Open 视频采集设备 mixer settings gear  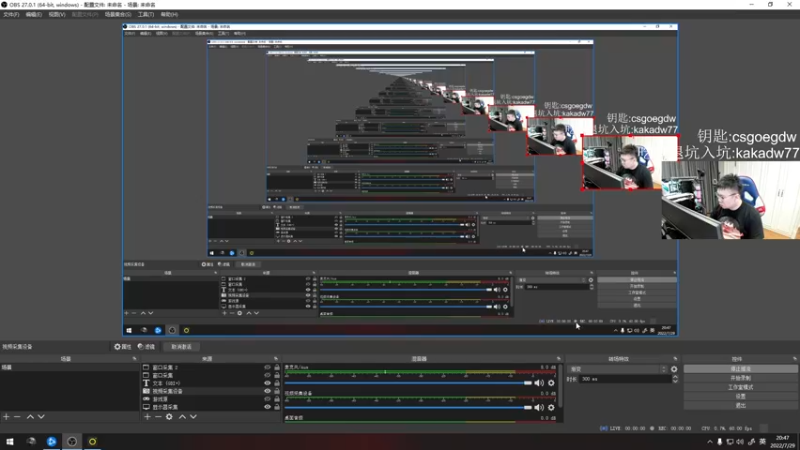[x=551, y=408]
